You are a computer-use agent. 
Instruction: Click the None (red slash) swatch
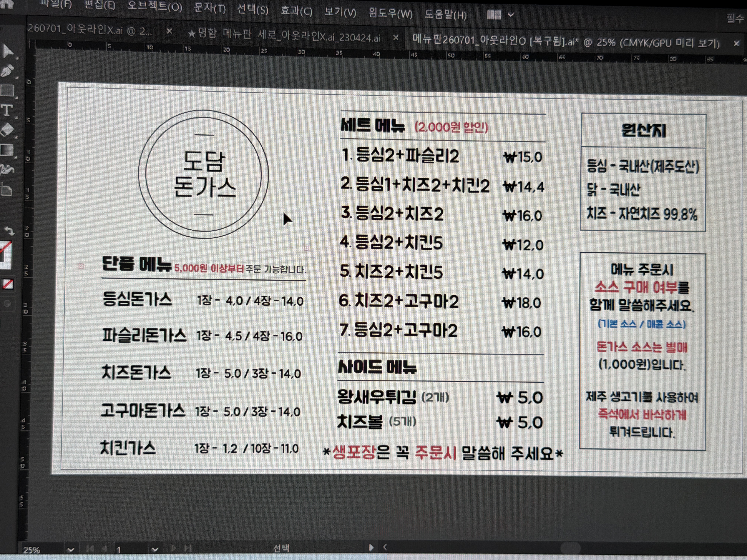coord(8,284)
